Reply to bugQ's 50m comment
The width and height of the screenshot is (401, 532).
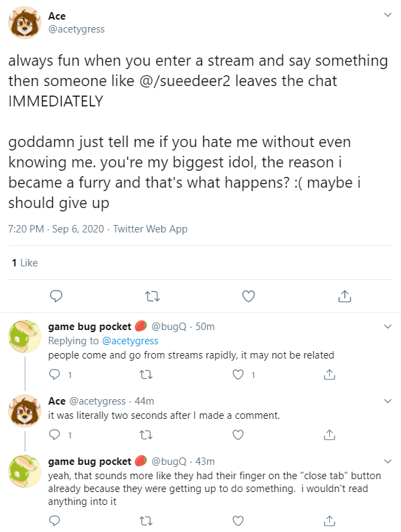point(55,375)
